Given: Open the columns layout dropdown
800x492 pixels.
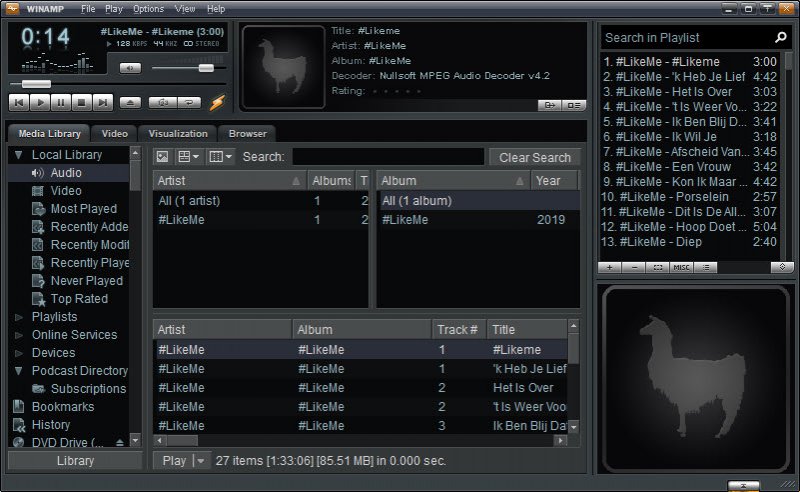Looking at the screenshot, I should 221,157.
